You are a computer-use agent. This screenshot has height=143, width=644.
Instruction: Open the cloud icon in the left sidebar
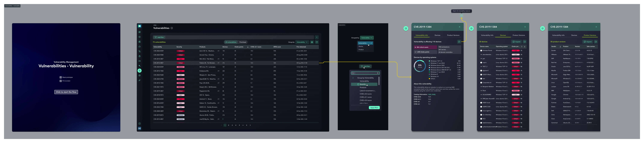click(140, 47)
